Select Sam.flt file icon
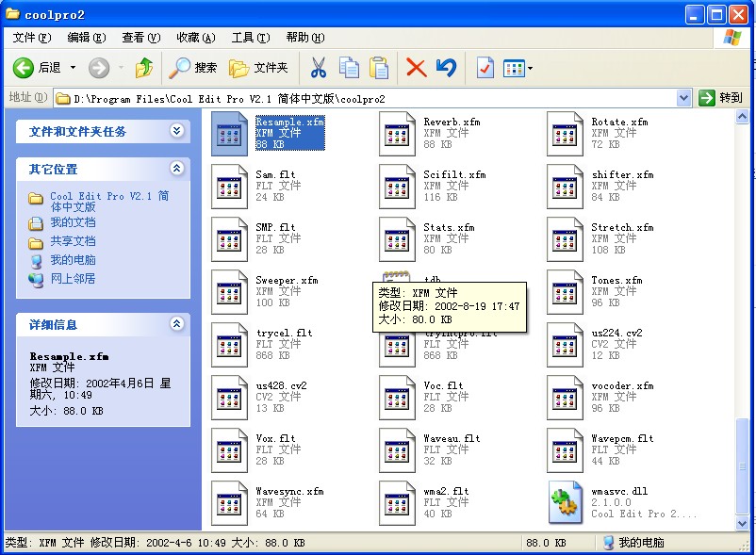 [229, 187]
